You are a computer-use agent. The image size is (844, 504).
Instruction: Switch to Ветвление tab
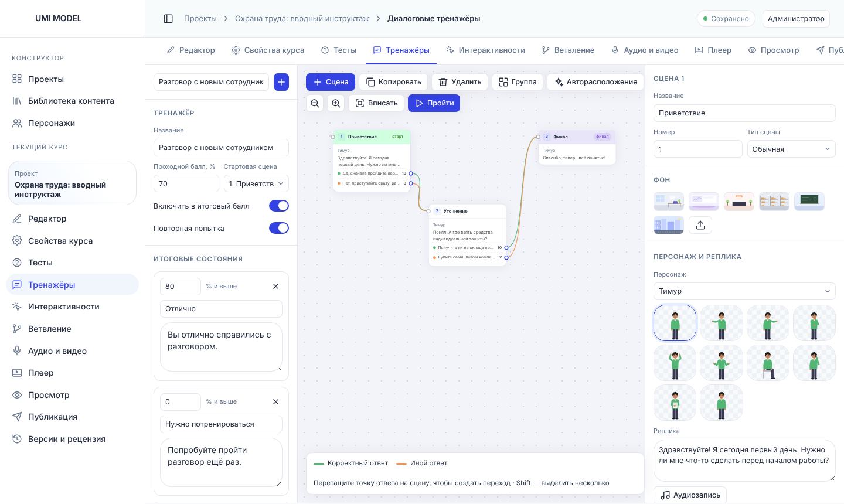point(568,50)
